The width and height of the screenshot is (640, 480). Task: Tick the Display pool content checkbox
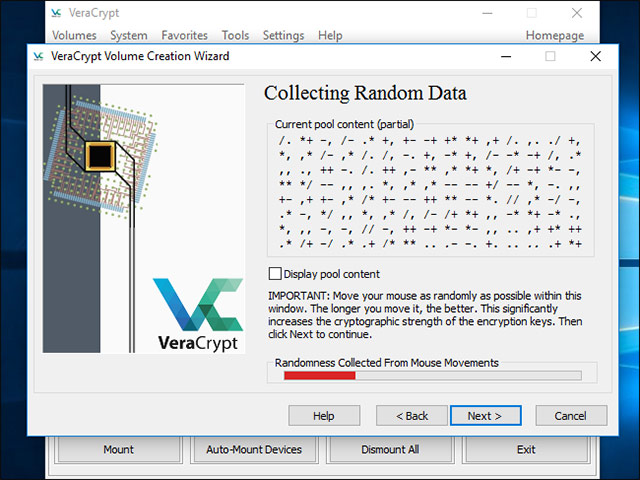pyautogui.click(x=275, y=273)
